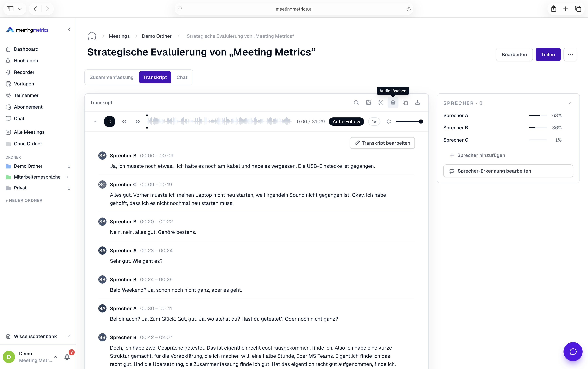Collapse the audio player panel
This screenshot has height=369, width=588.
pos(95,122)
